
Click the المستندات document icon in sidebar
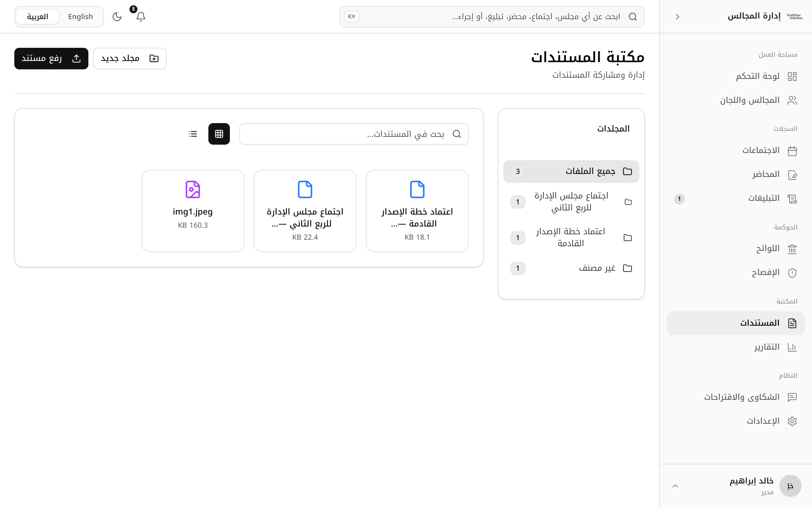[792, 323]
